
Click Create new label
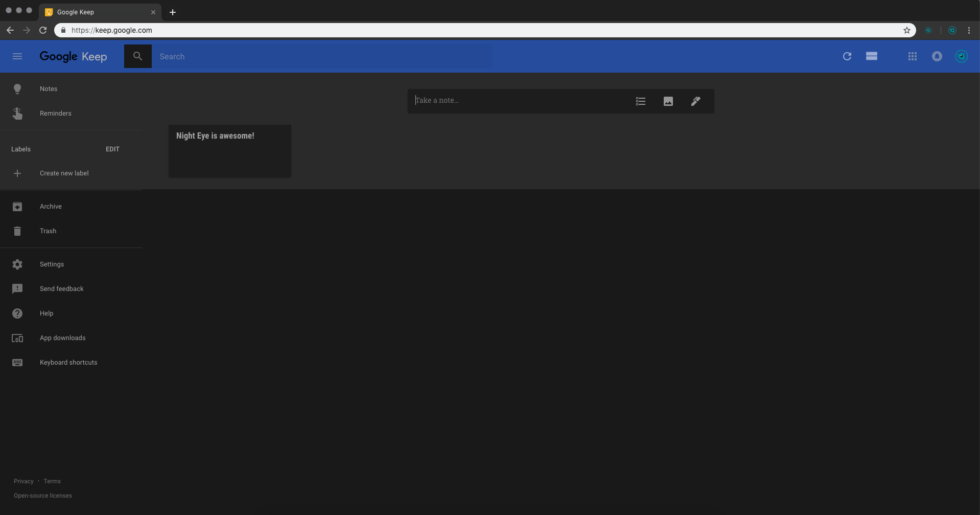[71, 173]
